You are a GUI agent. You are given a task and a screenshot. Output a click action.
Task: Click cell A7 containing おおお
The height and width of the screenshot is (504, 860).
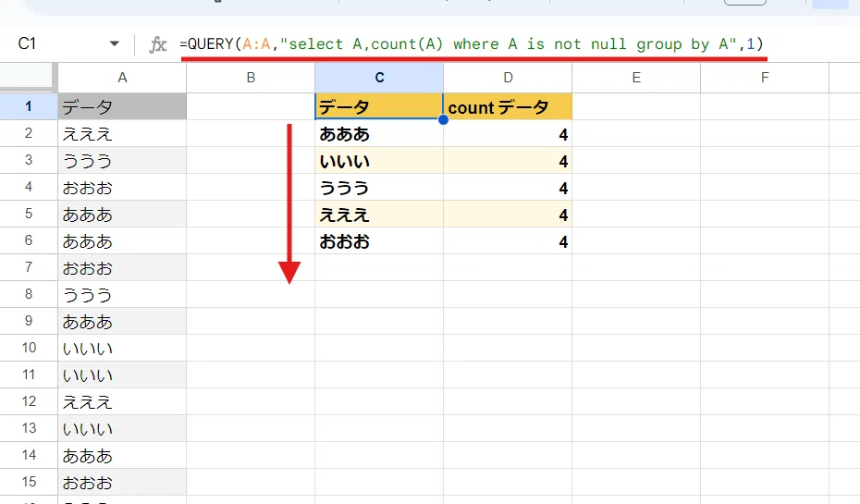tap(122, 267)
